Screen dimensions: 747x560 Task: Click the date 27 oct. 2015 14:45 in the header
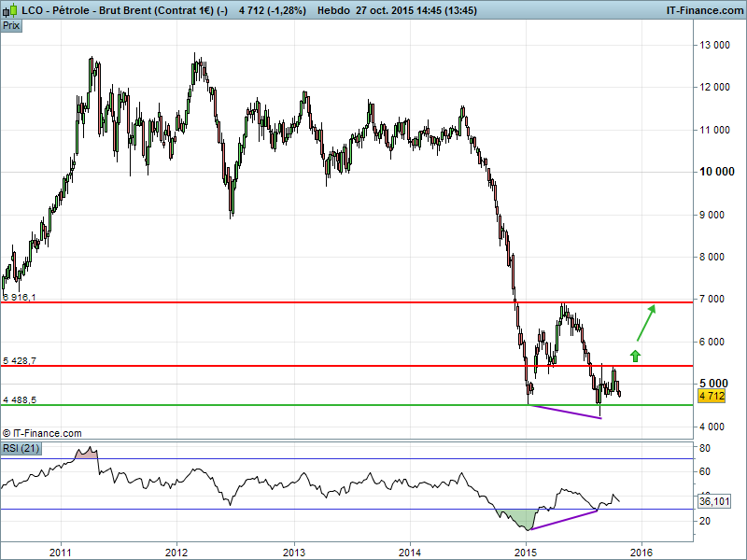point(399,10)
